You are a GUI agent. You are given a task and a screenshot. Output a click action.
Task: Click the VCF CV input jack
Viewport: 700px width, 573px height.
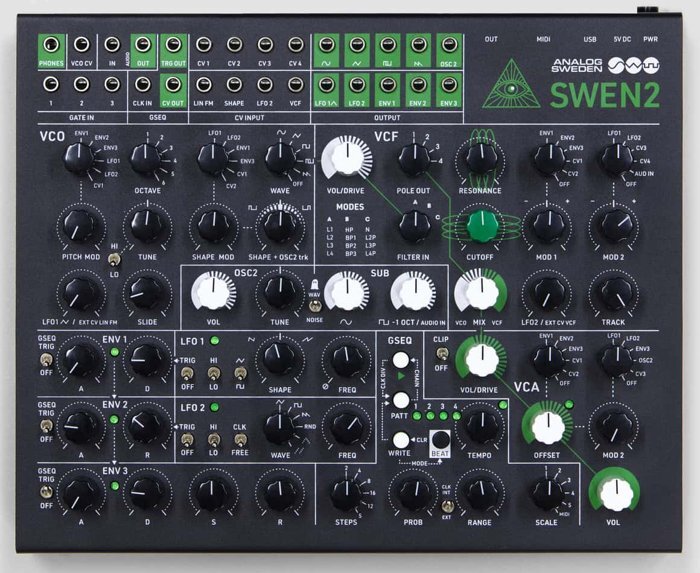click(x=296, y=84)
